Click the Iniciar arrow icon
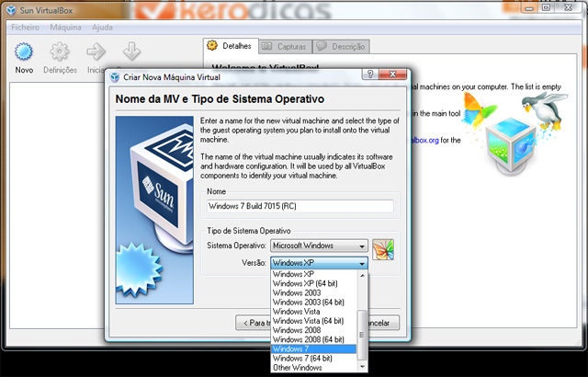Image resolution: width=588 pixels, height=377 pixels. (96, 51)
